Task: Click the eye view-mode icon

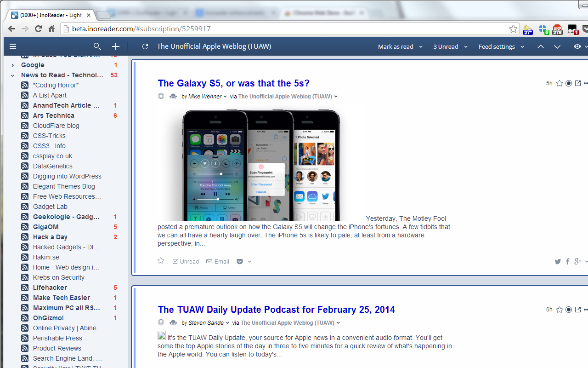Action: tap(577, 46)
